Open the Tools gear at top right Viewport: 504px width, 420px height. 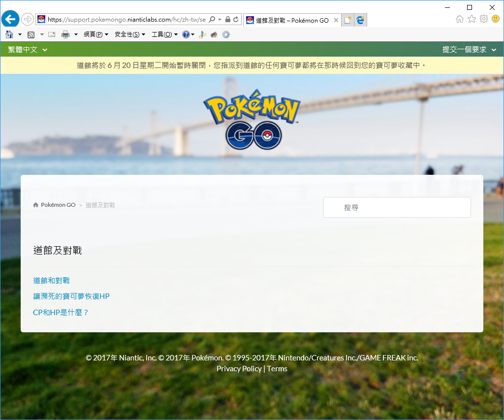click(484, 19)
